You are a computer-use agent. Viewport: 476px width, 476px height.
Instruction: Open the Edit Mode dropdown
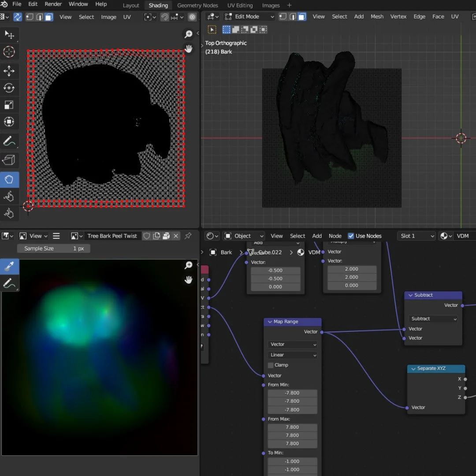click(249, 17)
